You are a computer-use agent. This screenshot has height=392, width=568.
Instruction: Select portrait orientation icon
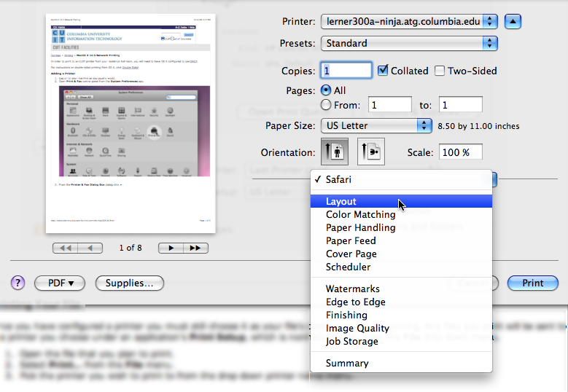pos(335,152)
